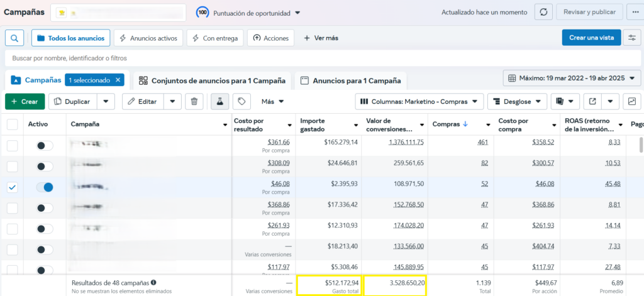The width and height of the screenshot is (644, 296).
Task: Click the green Crear button
Action: (x=25, y=101)
